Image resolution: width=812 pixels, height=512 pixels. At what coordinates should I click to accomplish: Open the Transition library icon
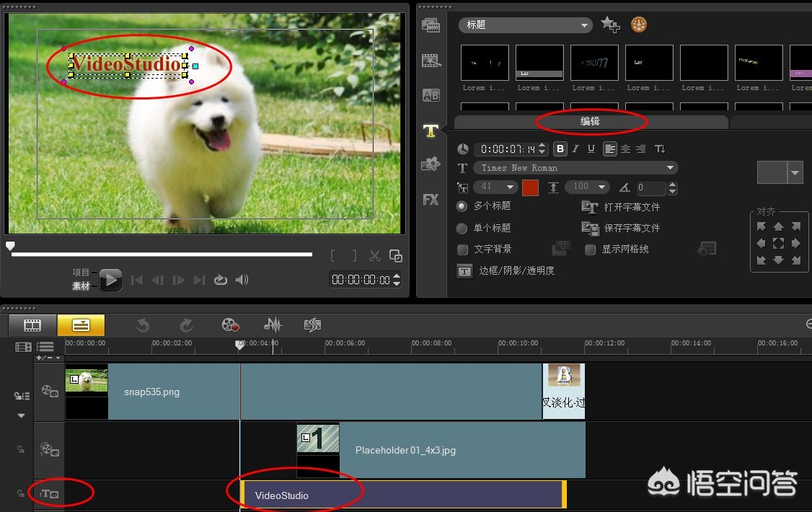click(431, 60)
